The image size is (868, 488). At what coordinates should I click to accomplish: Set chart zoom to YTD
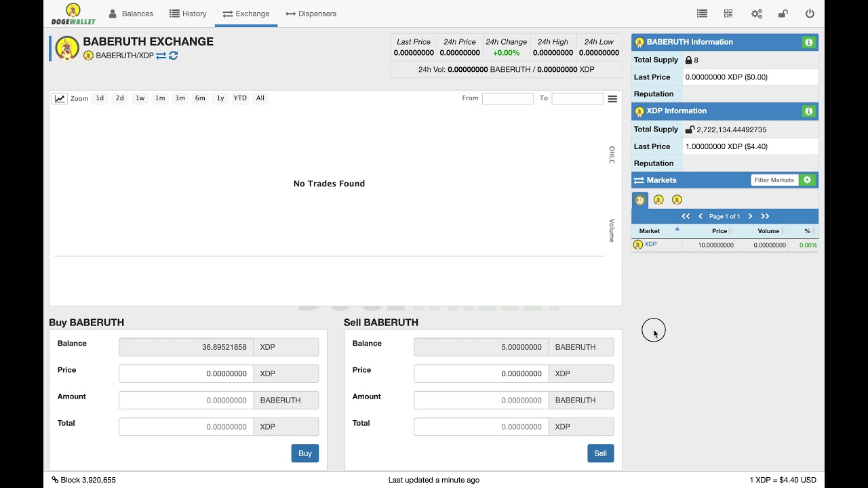click(240, 98)
